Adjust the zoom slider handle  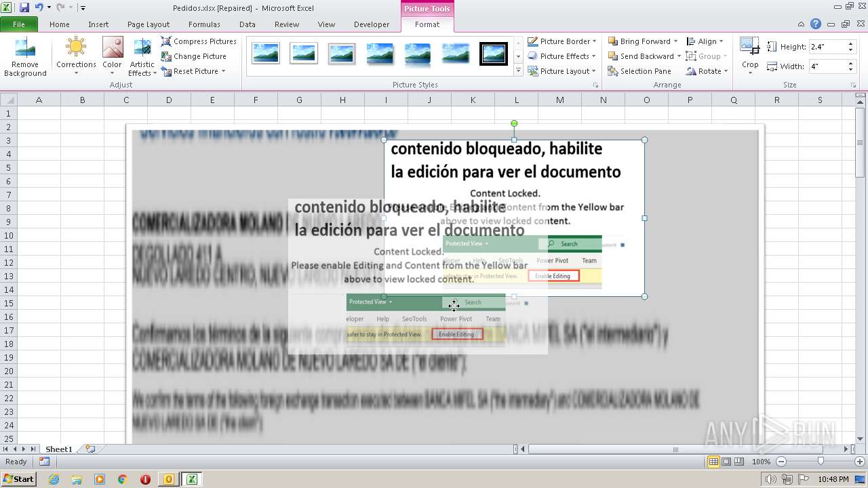[820, 462]
